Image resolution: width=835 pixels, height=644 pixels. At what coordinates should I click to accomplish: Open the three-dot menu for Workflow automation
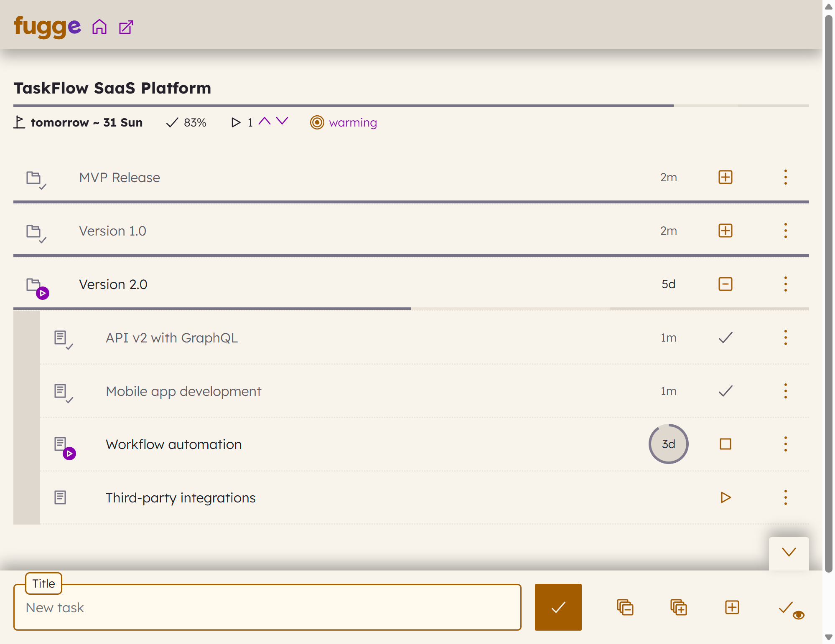[x=785, y=444]
